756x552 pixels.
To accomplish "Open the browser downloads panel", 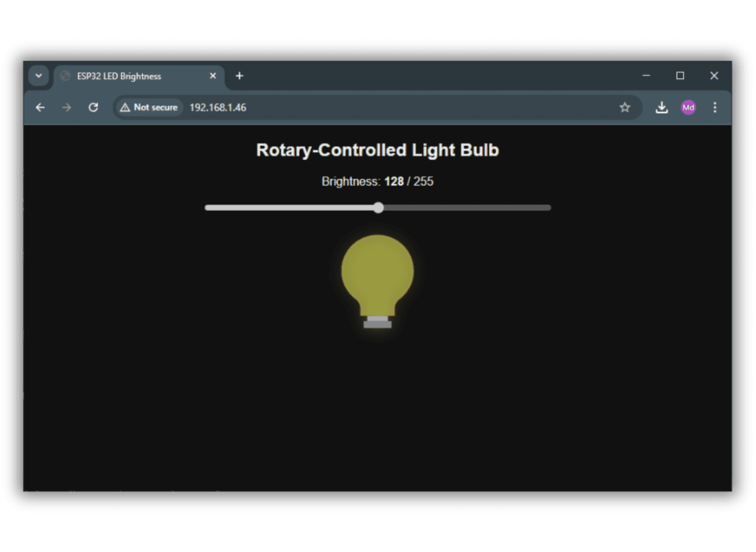I will [x=661, y=107].
